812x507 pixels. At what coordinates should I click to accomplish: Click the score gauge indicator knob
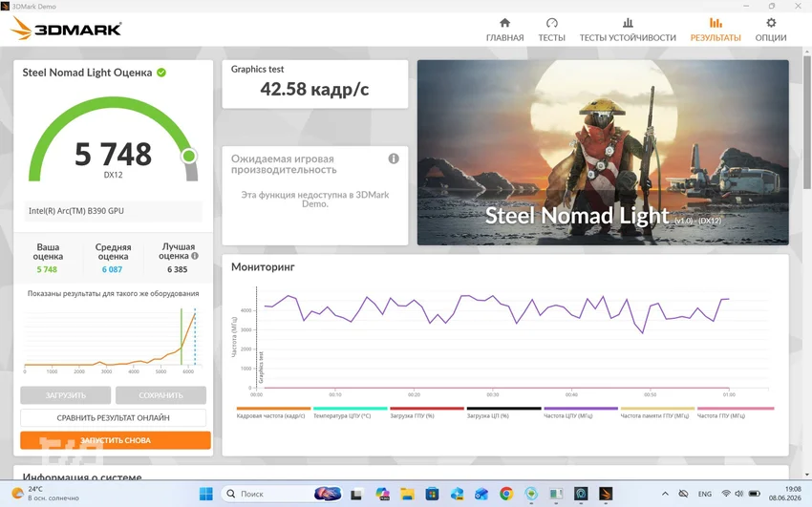[189, 156]
